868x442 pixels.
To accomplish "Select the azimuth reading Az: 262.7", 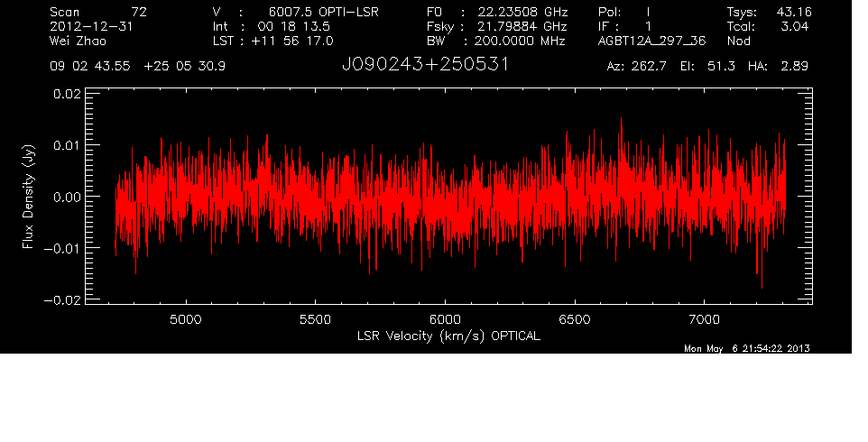I will 637,67.
